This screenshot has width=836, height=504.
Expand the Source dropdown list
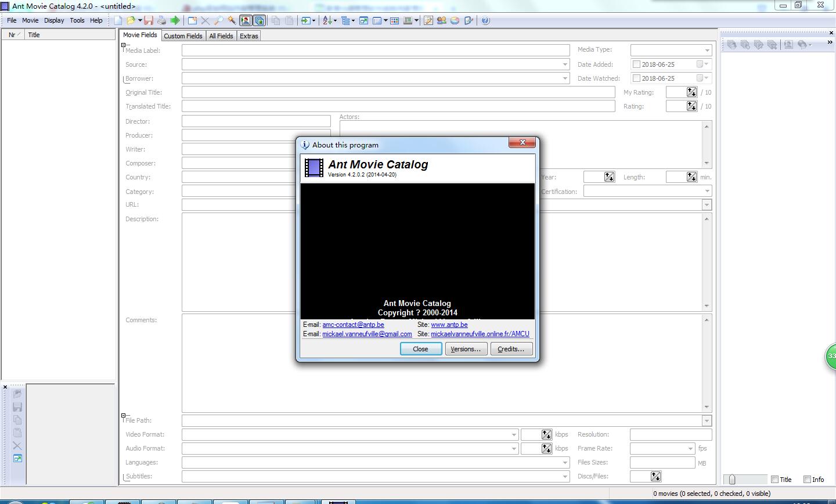click(564, 64)
